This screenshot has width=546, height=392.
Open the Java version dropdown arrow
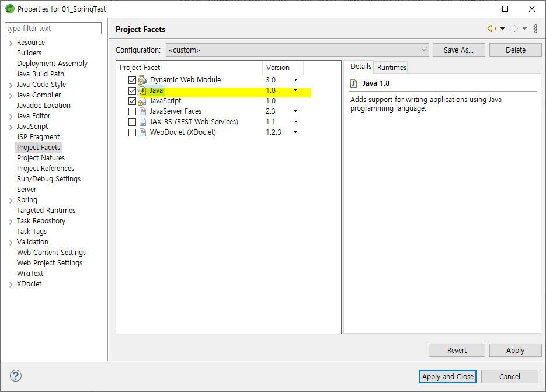[295, 90]
